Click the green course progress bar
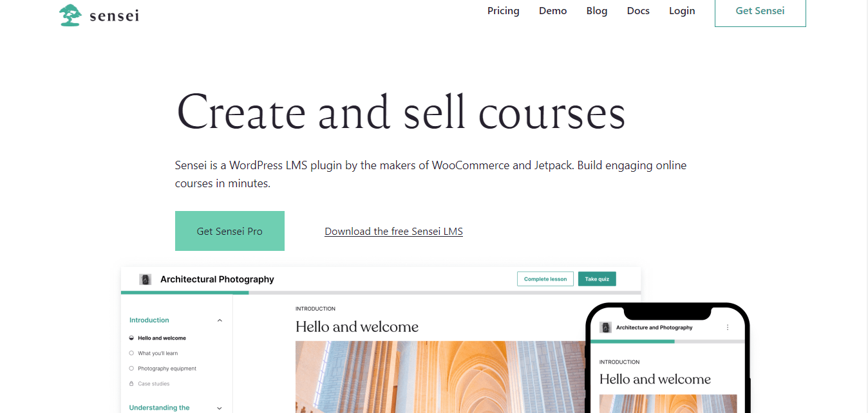This screenshot has height=413, width=868. point(185,292)
